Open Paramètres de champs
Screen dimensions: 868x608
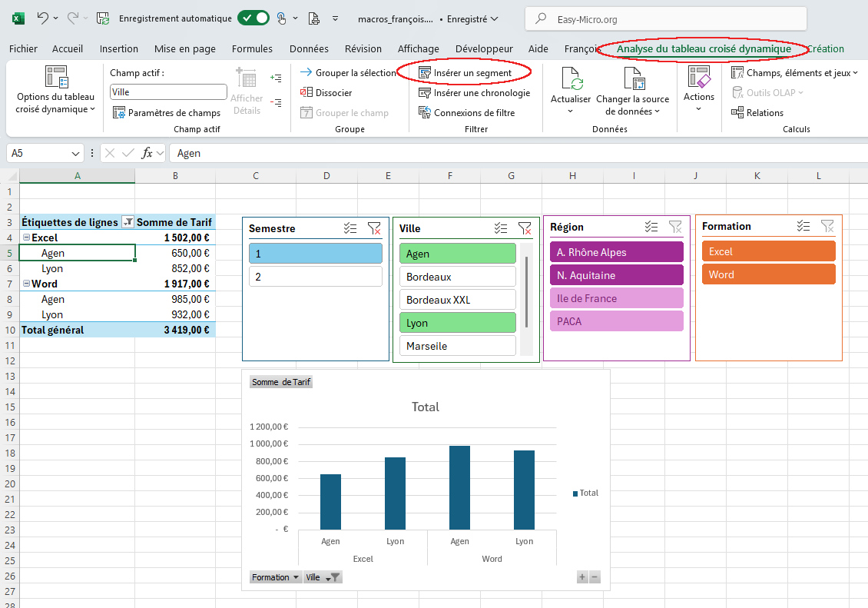166,113
